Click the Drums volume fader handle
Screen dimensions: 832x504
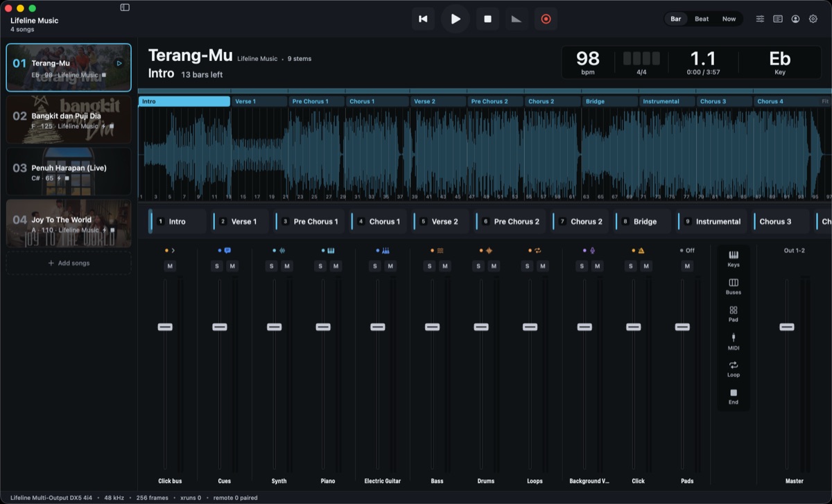coord(481,327)
